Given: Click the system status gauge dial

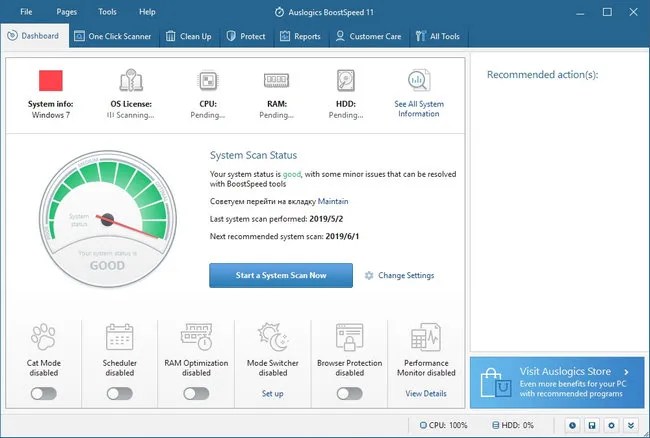Looking at the screenshot, I should (x=107, y=219).
